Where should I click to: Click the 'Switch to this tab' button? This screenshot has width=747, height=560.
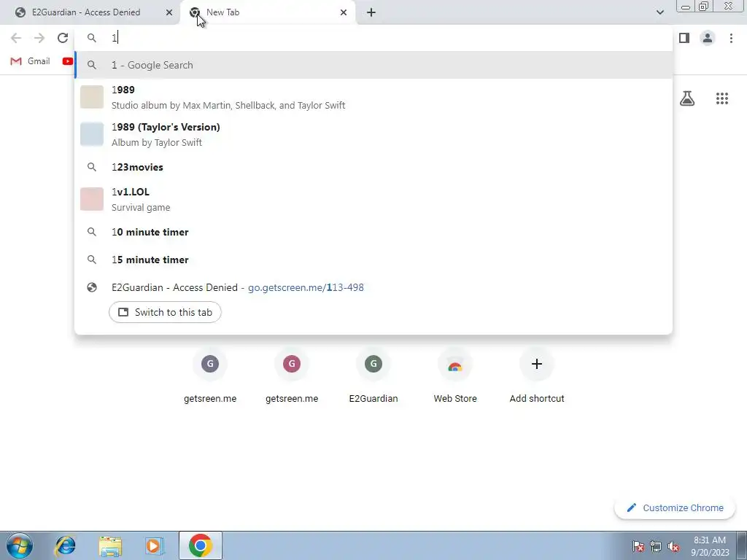tap(165, 312)
